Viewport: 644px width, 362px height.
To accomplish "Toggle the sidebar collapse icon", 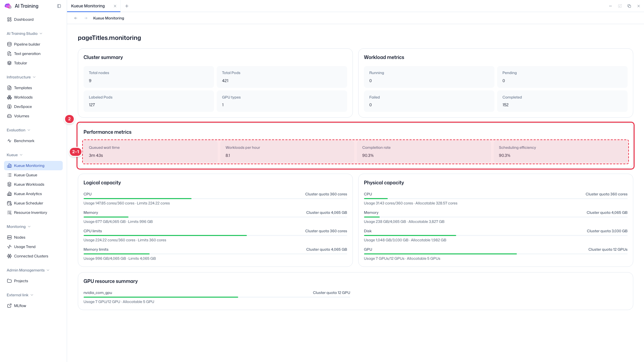I will 59,6.
